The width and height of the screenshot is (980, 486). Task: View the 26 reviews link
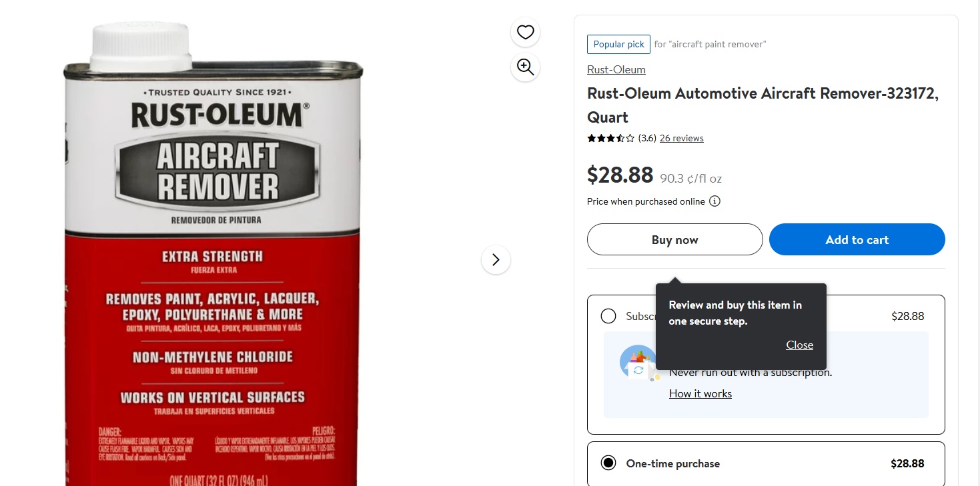(x=681, y=139)
